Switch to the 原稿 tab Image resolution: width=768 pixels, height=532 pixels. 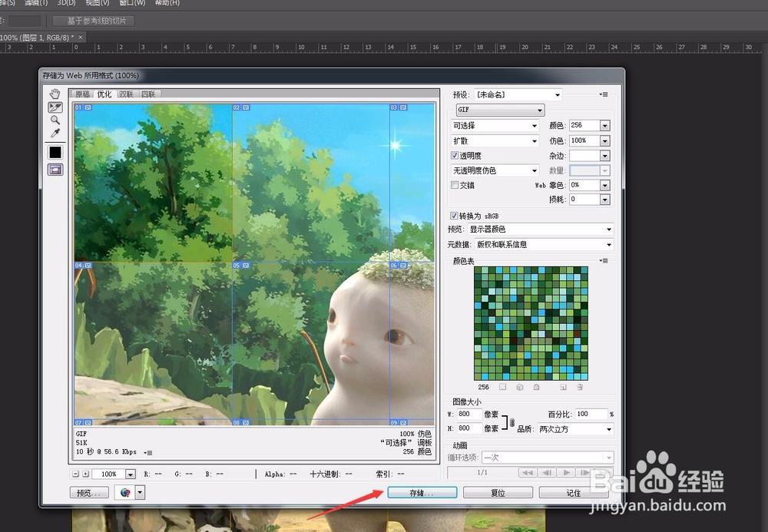click(82, 94)
